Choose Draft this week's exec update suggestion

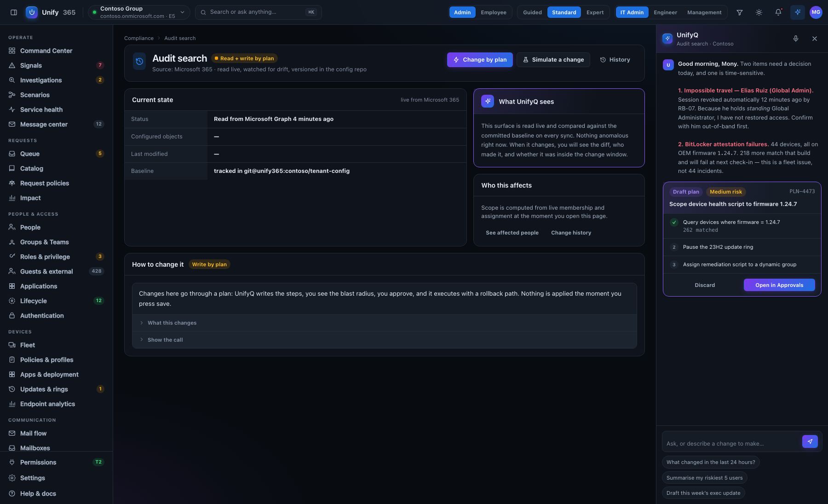[703, 493]
